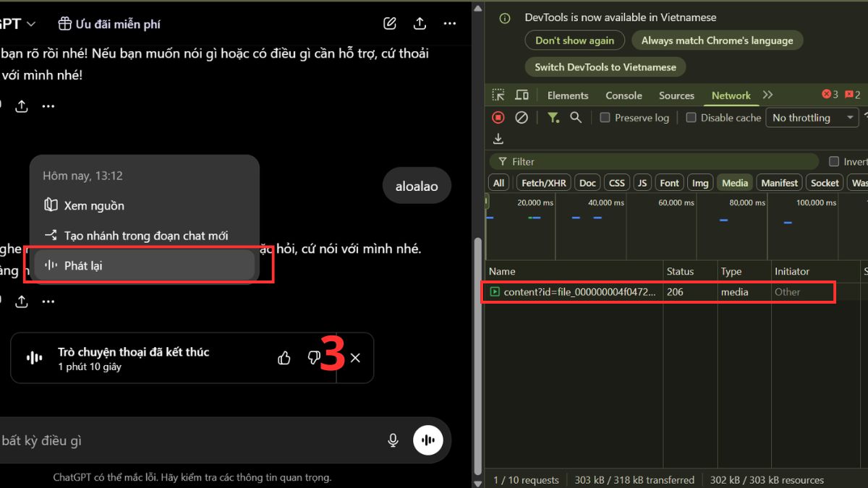Viewport: 868px width, 488px height.
Task: Switch to the Sources tab
Action: (x=676, y=95)
